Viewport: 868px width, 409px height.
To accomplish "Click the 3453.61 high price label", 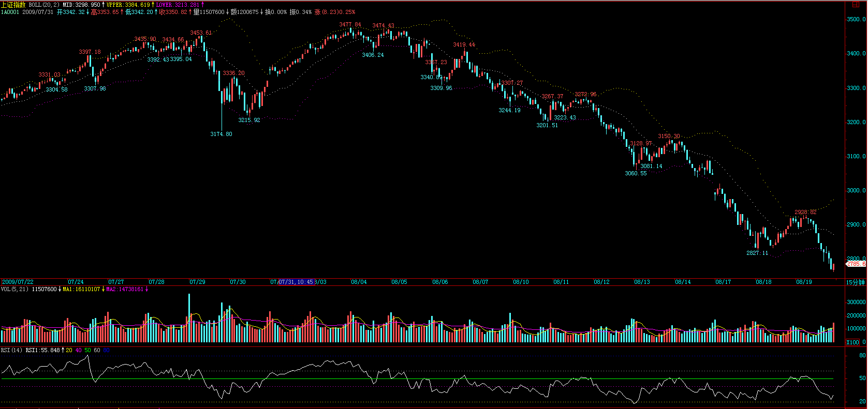I will point(201,33).
